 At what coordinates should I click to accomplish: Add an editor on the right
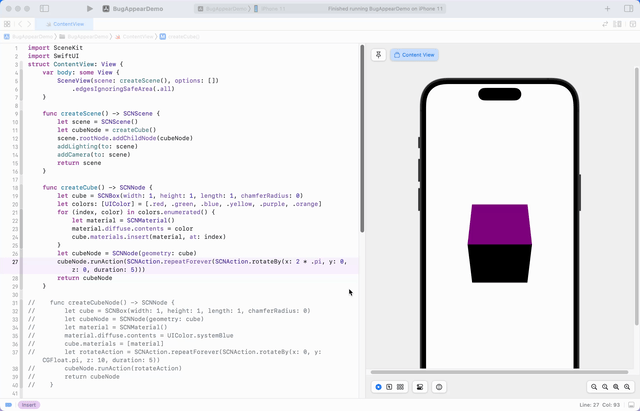633,24
